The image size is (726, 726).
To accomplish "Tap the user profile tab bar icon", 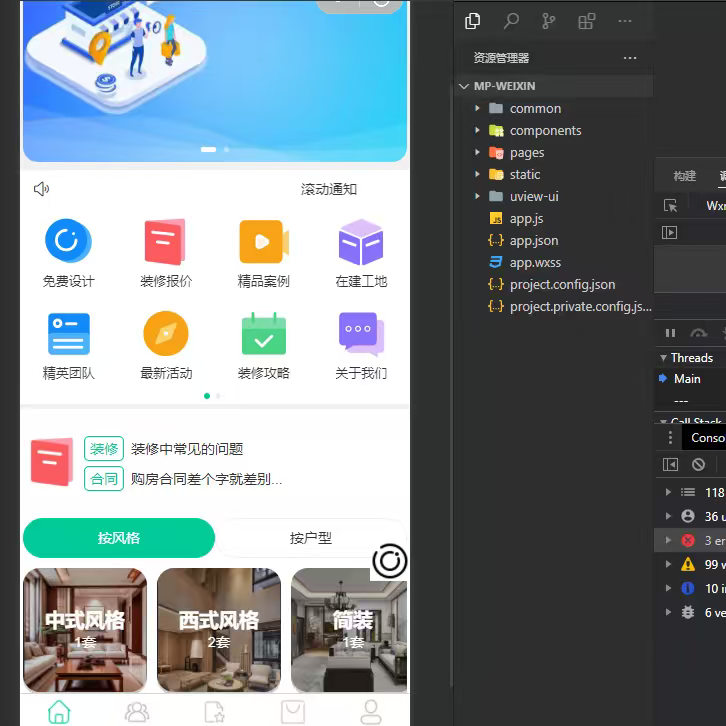I will pos(371,712).
